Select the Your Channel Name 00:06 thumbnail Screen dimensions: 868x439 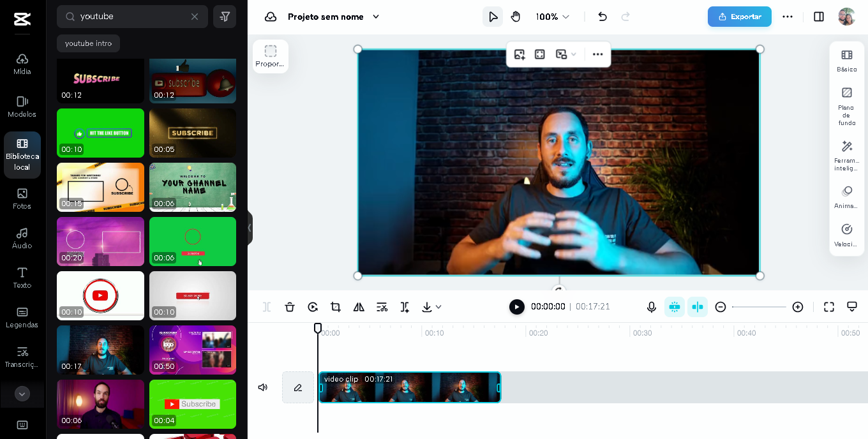point(193,187)
